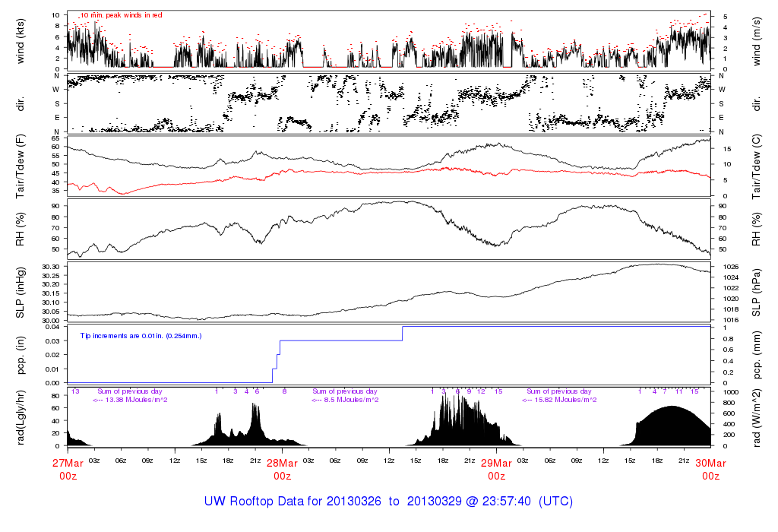Click the "30.05" tick on the SLP axis
Viewport: 778px width, 532px height.
(x=51, y=312)
